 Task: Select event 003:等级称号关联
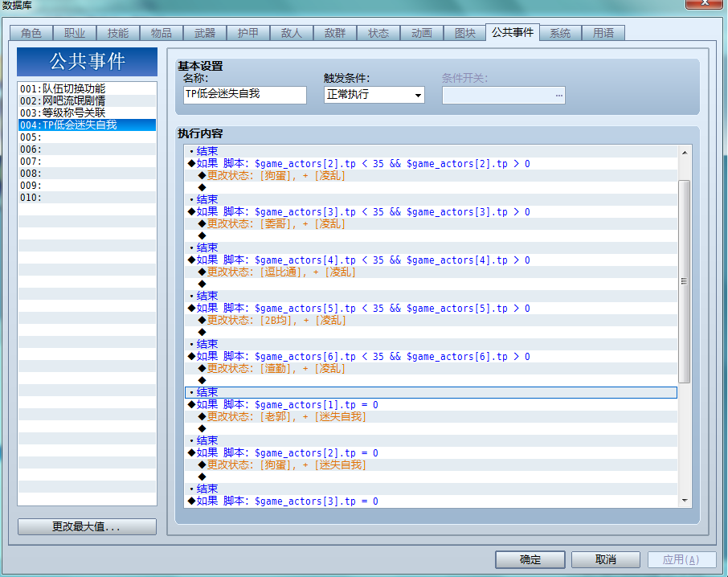point(87,113)
